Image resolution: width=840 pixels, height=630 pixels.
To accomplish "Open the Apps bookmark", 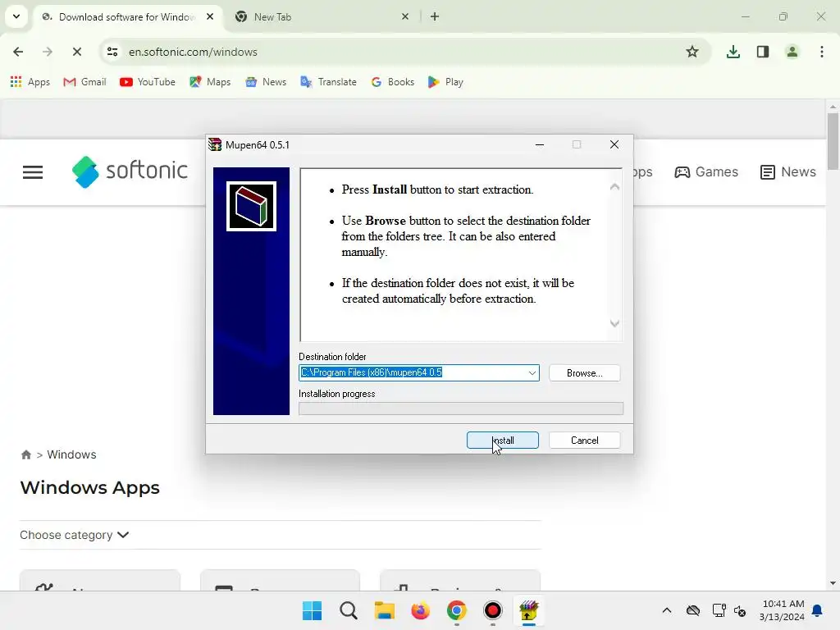I will pos(30,82).
